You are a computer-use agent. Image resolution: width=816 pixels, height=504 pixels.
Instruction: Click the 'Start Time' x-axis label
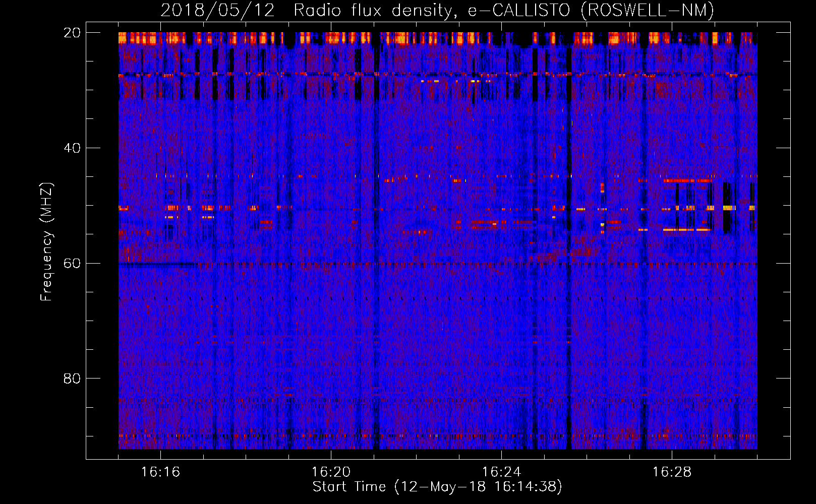pos(349,487)
